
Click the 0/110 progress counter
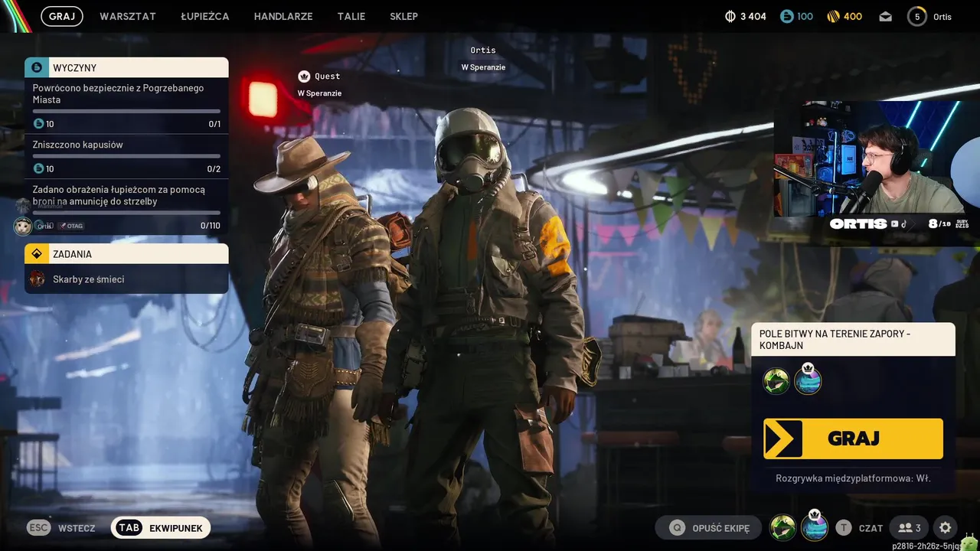(210, 226)
